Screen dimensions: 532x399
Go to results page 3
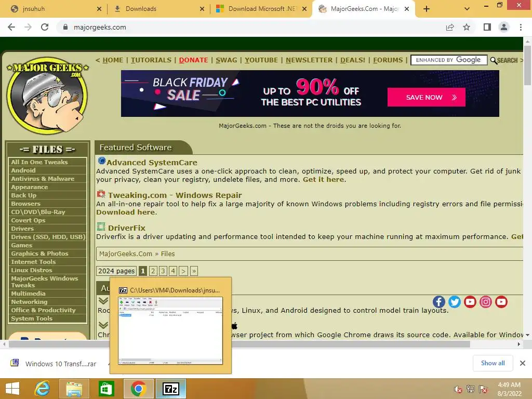pos(163,271)
